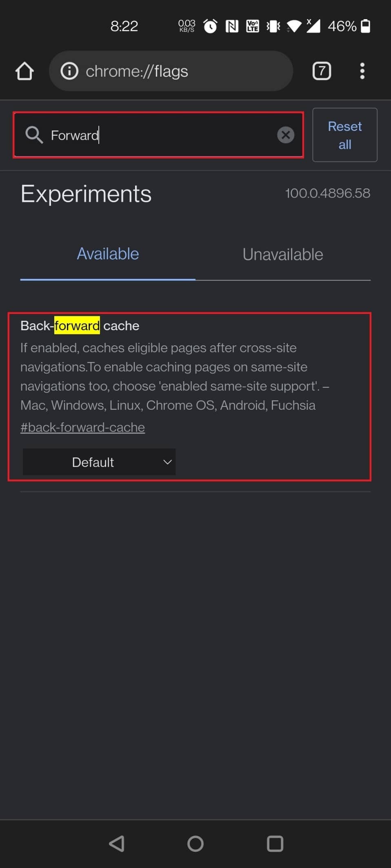This screenshot has width=391, height=868.
Task: Switch to the Available tab
Action: pos(108,254)
